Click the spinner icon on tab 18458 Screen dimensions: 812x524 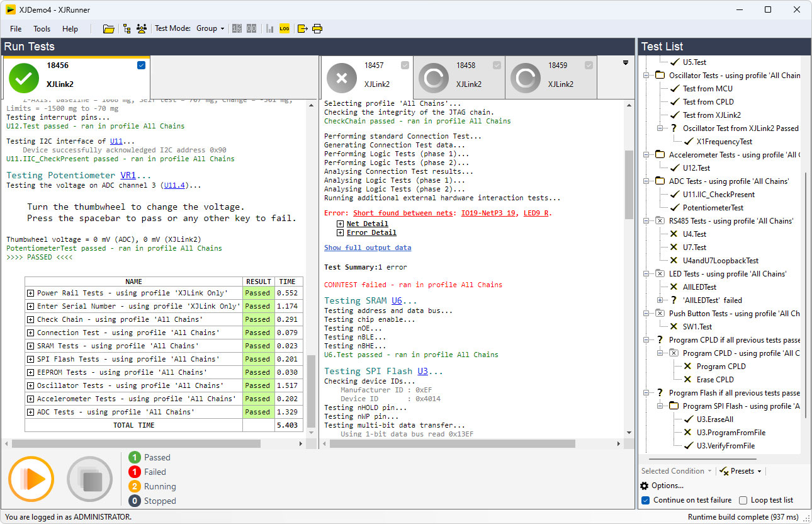pyautogui.click(x=434, y=78)
